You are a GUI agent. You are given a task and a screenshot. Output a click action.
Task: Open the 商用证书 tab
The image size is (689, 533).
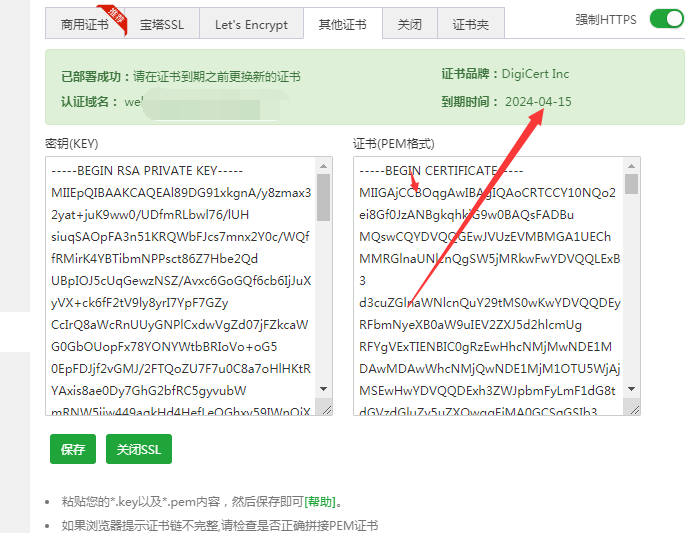tap(85, 25)
